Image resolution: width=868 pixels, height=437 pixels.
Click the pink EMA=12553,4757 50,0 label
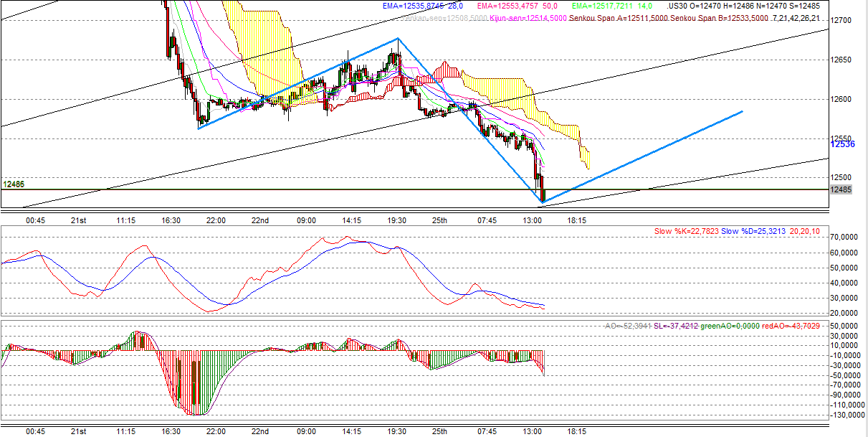click(x=519, y=6)
